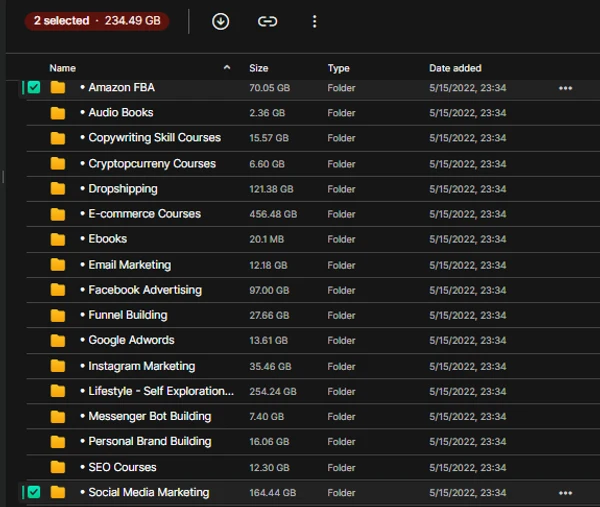Viewport: 600px width, 507px height.
Task: Click the Email Marketing folder icon
Action: point(58,265)
